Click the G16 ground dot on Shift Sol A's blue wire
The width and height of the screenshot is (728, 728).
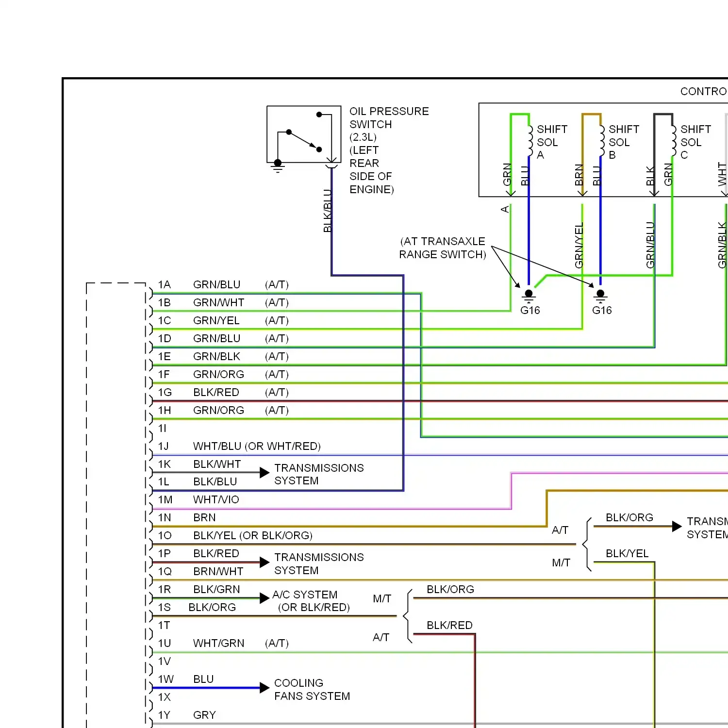[x=529, y=294]
